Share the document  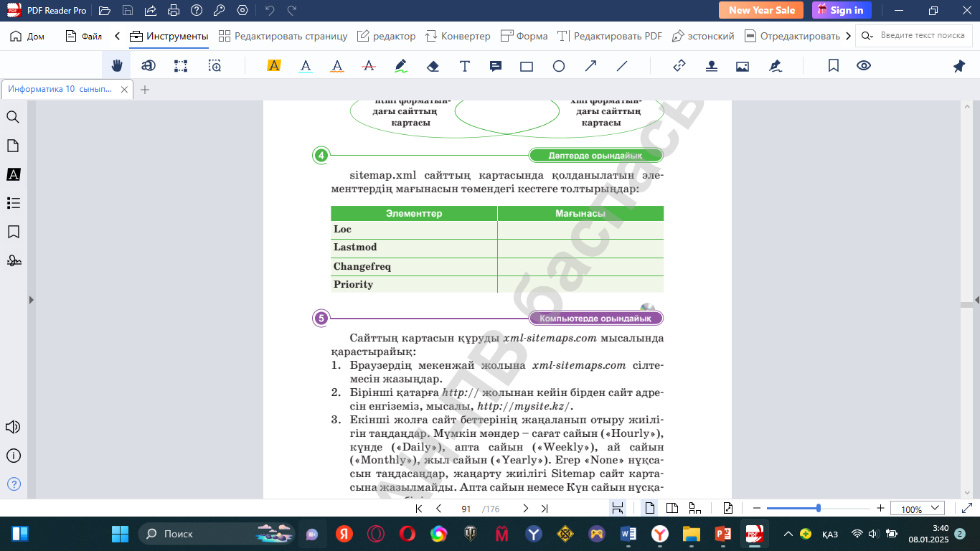click(150, 10)
